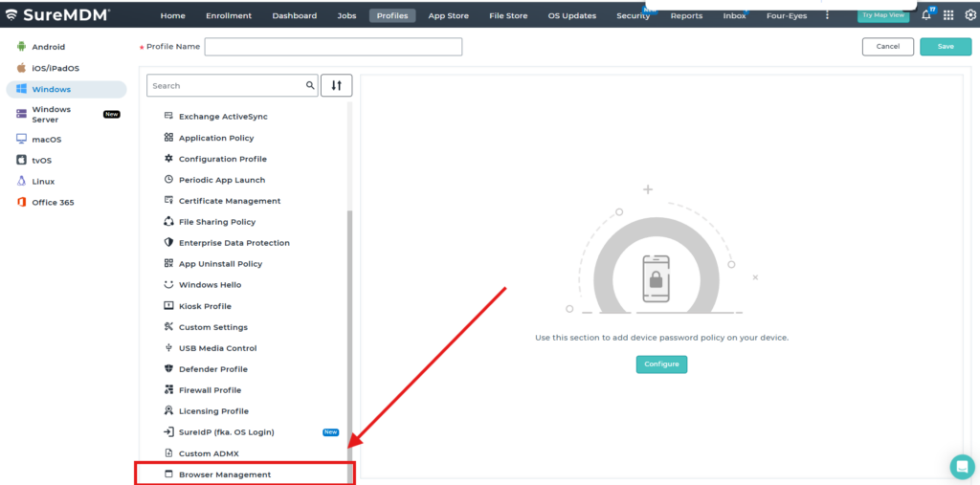Open the App Store tab
Screen dimensions: 980x485
[x=448, y=15]
